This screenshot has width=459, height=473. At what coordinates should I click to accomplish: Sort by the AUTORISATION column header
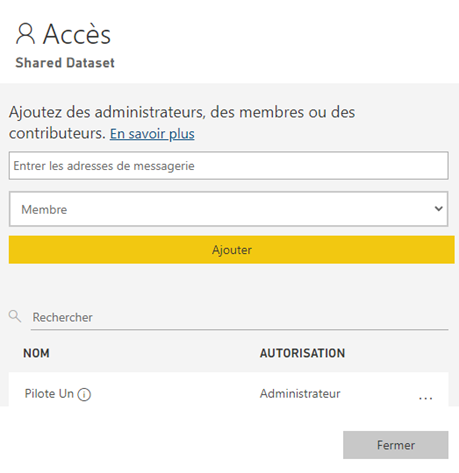pyautogui.click(x=302, y=353)
